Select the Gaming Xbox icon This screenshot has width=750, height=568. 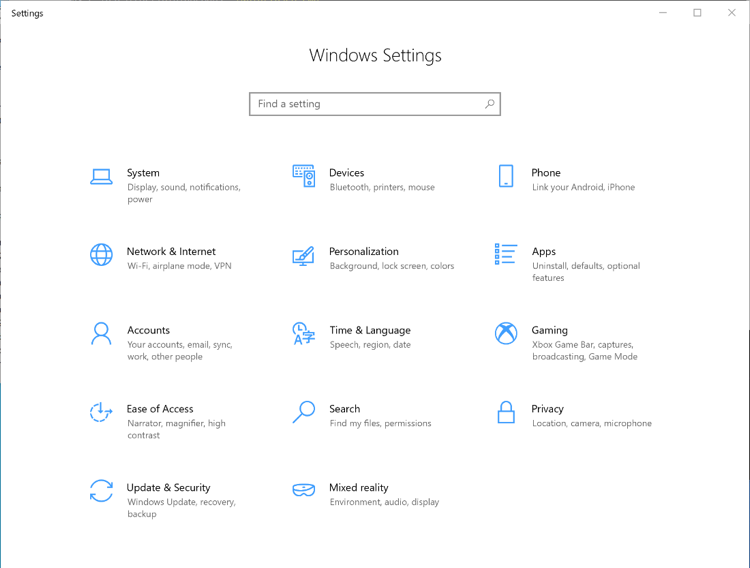pos(506,334)
